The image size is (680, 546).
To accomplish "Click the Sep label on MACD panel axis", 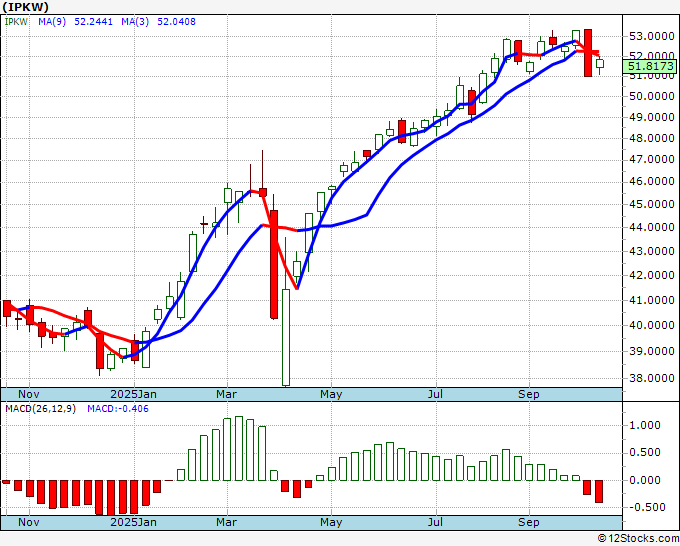I will tap(529, 522).
